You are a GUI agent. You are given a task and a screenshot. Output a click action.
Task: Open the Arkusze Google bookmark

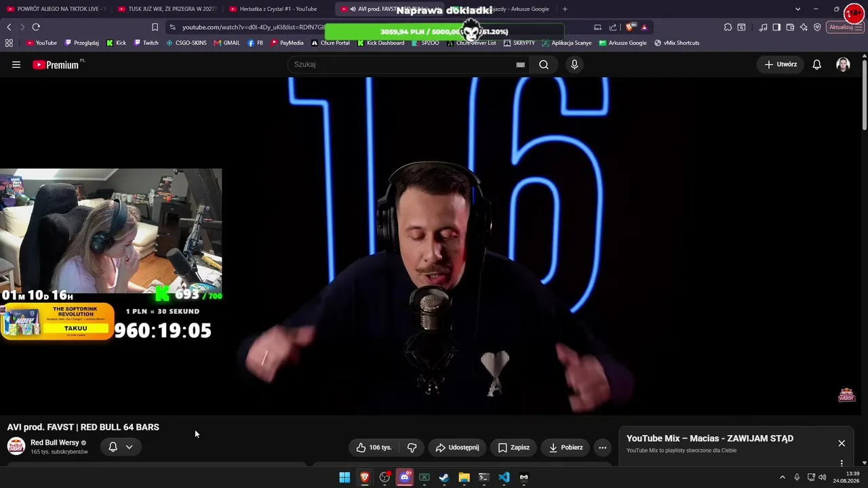pyautogui.click(x=623, y=43)
